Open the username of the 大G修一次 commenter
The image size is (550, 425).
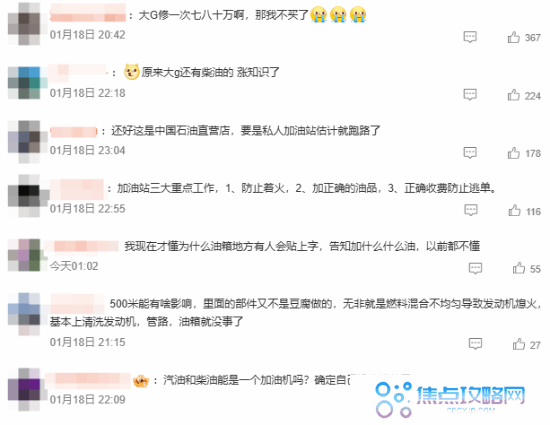coord(87,13)
